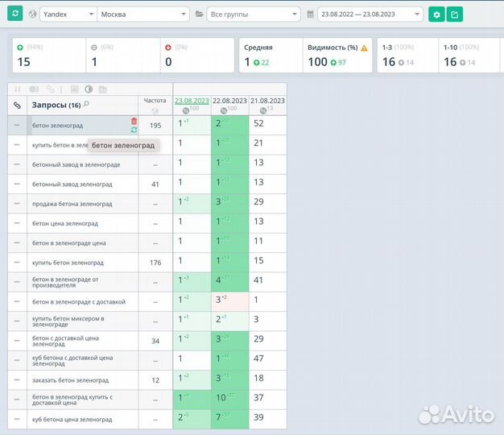This screenshot has width=504, height=435.
Task: Click the percent icon under 21.08.2023
Action: click(x=263, y=110)
